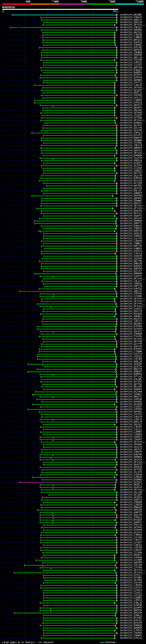Select the cyan ~100% identity legend bar
Image resolution: width=146 pixels, height=644 pixels.
point(130,4)
